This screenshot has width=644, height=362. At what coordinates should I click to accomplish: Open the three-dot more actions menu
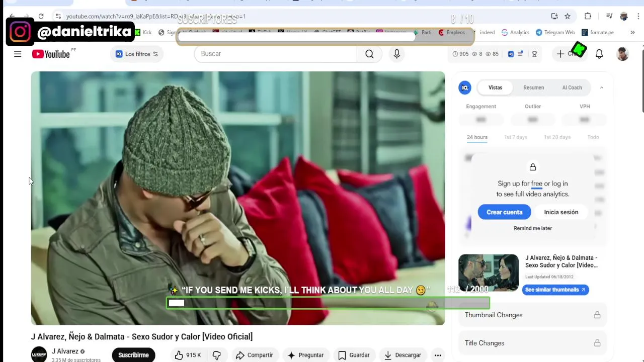[x=438, y=355]
